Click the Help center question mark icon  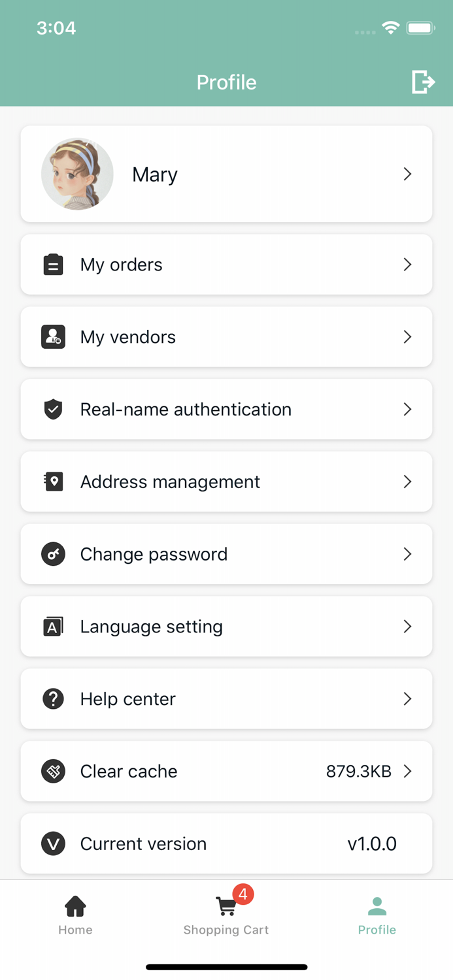[53, 698]
